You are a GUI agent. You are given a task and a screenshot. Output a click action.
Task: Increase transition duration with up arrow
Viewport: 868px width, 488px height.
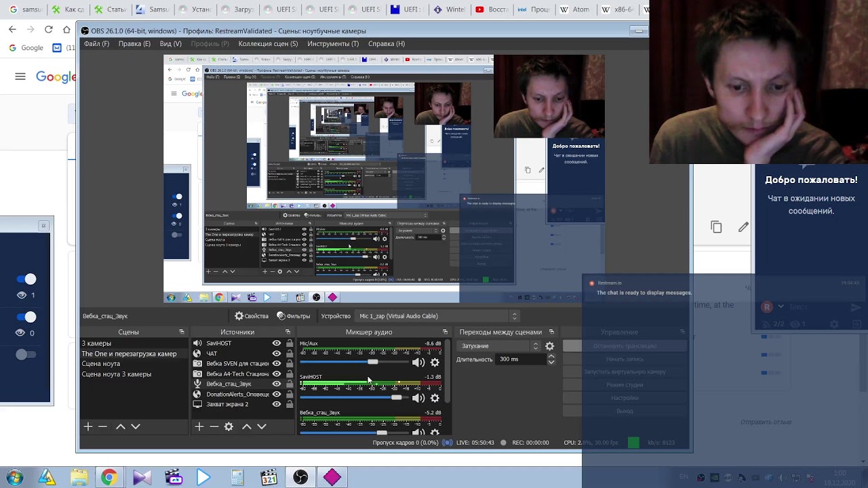point(551,357)
